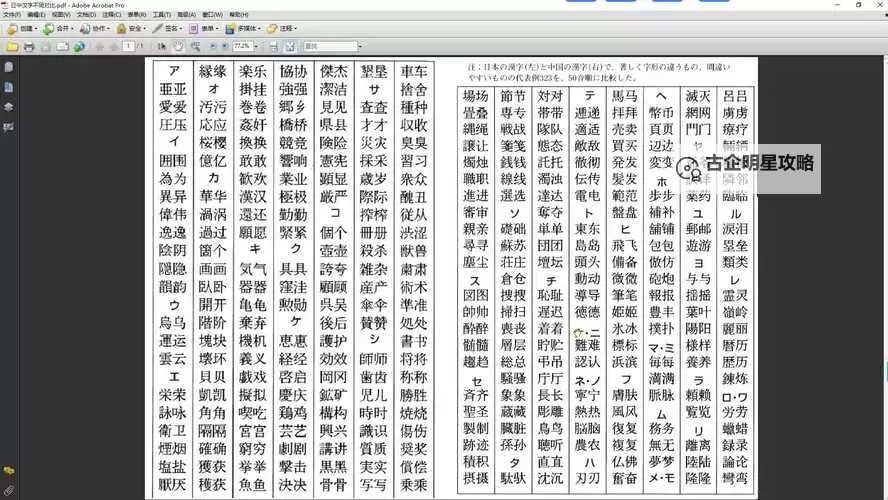
Task: Click the scrolling page / fit width icon
Action: (274, 46)
